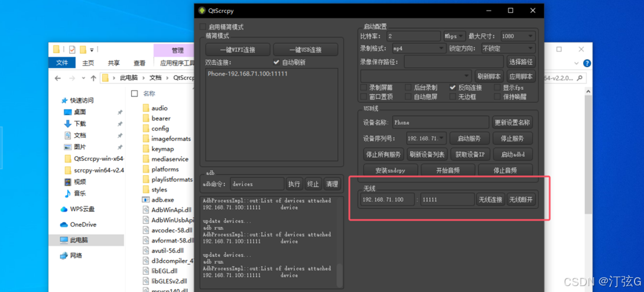Enable the 启用精简模式 checkbox
The width and height of the screenshot is (644, 292).
[203, 27]
